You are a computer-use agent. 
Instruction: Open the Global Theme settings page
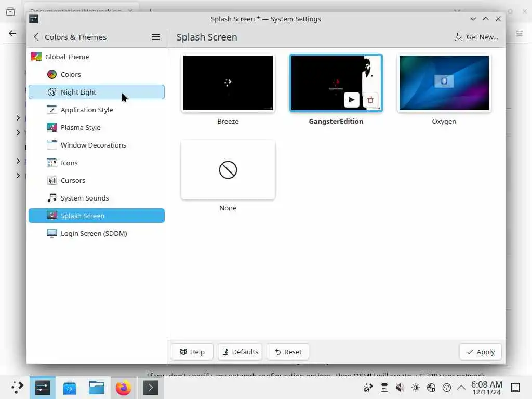pyautogui.click(x=96, y=57)
